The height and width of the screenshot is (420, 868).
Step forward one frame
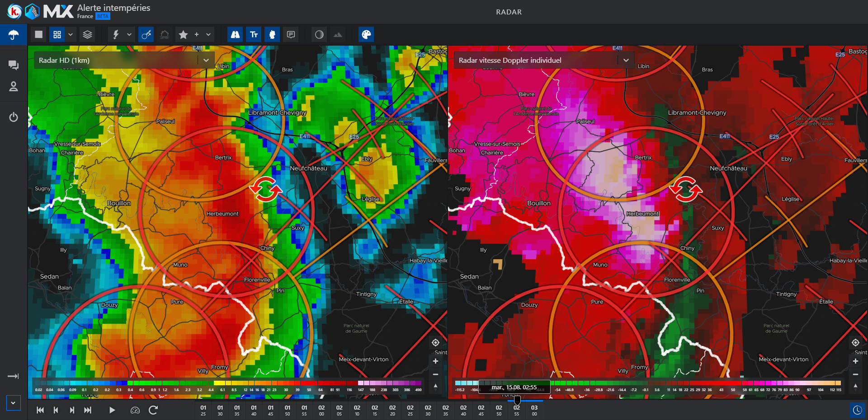72,410
